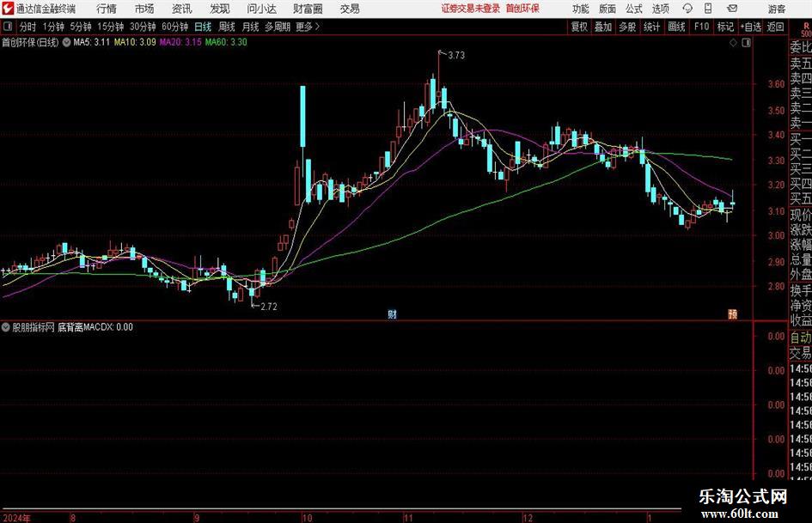This screenshot has width=812, height=523.
Task: Click 证券交易未登录 login link
Action: (471, 9)
